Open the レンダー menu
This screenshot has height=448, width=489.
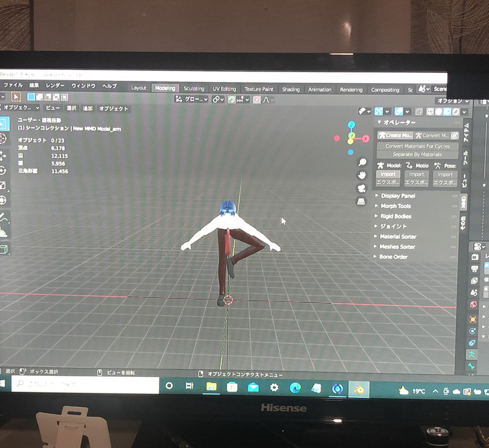click(55, 86)
